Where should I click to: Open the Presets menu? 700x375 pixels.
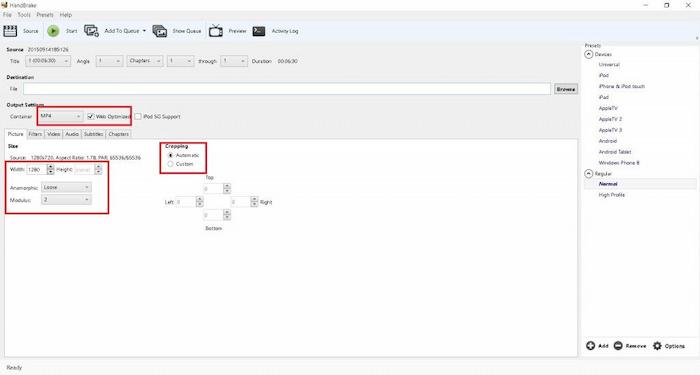45,15
